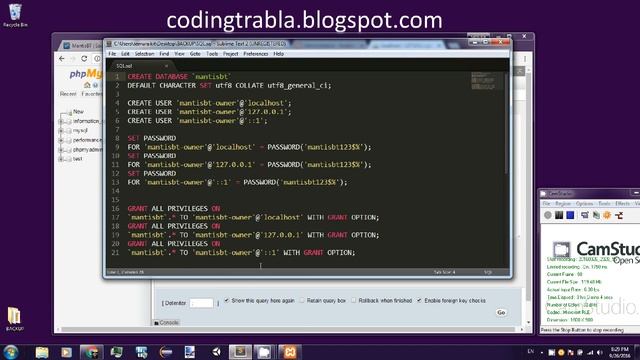Click the Sublime Text minimap
640x360 pixels.
(x=487, y=81)
